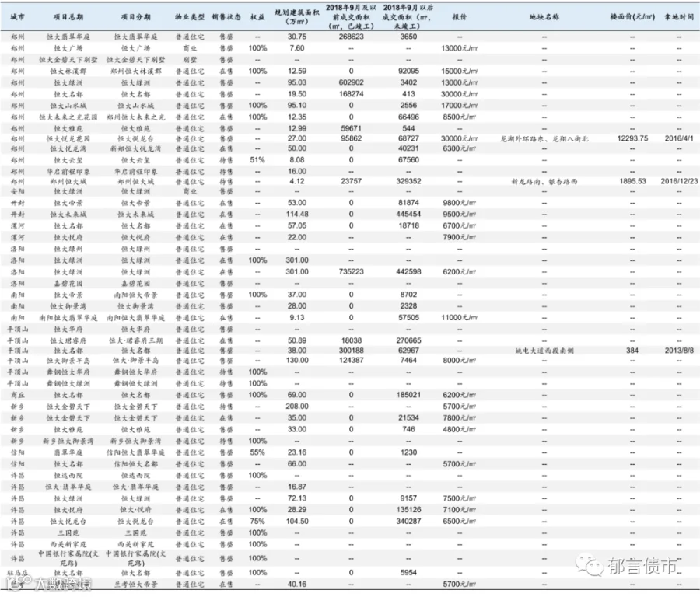Click the land date 2016/4/1
Viewport: 700px width, 597px height.
click(679, 138)
